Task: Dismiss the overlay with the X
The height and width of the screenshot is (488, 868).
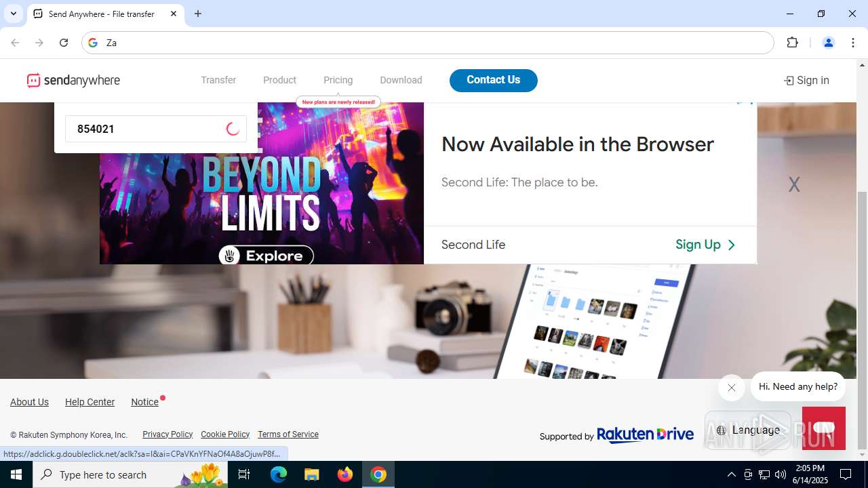Action: point(794,184)
